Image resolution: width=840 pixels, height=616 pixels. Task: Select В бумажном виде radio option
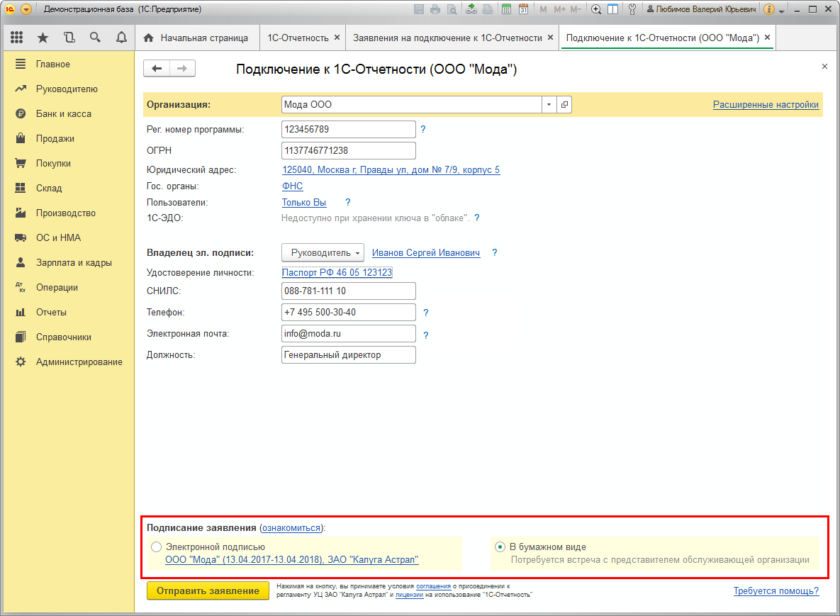click(500, 547)
